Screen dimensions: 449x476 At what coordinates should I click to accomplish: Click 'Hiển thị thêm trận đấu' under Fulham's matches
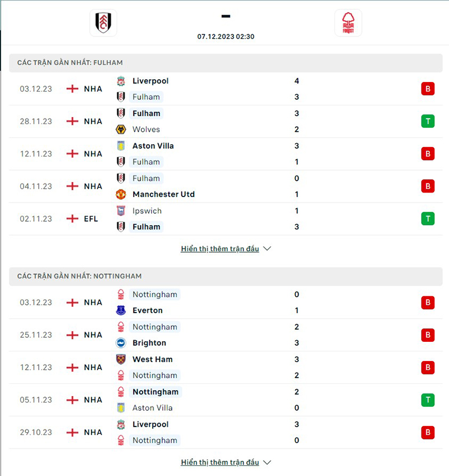(x=220, y=248)
